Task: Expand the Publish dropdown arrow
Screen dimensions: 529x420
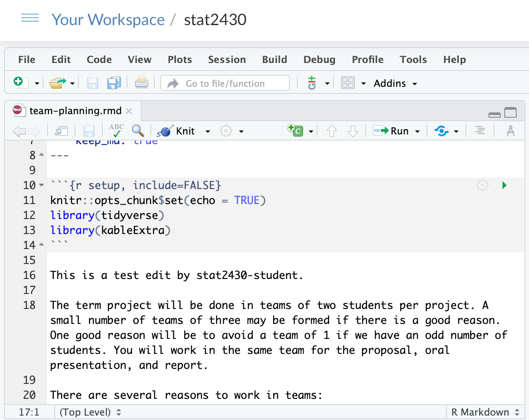Action: point(456,131)
